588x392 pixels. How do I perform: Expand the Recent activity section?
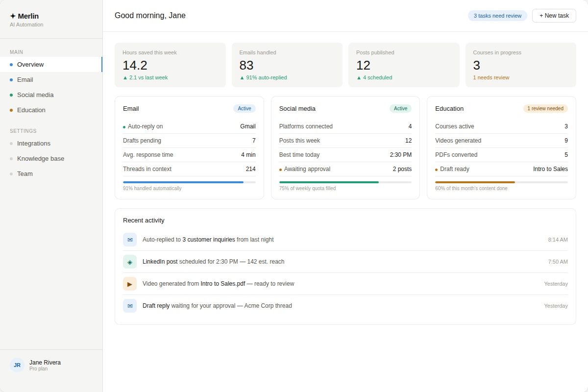coord(144,220)
